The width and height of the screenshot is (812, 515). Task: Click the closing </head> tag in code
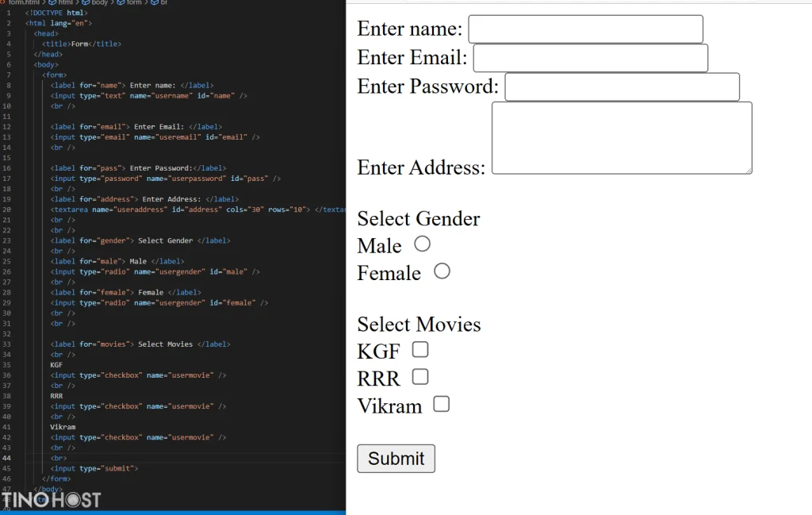click(48, 55)
